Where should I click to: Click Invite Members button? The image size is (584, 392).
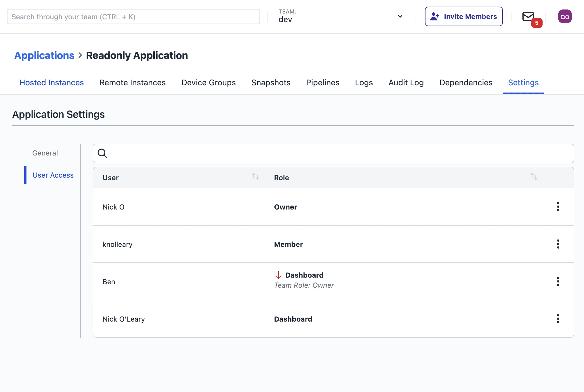click(x=464, y=16)
